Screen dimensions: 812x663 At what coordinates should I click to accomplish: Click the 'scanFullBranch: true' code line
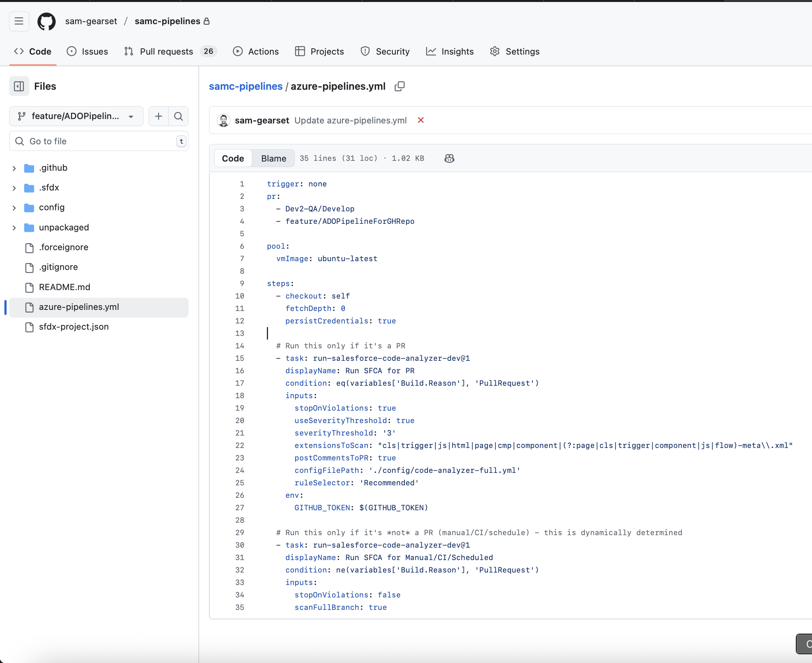pyautogui.click(x=340, y=608)
